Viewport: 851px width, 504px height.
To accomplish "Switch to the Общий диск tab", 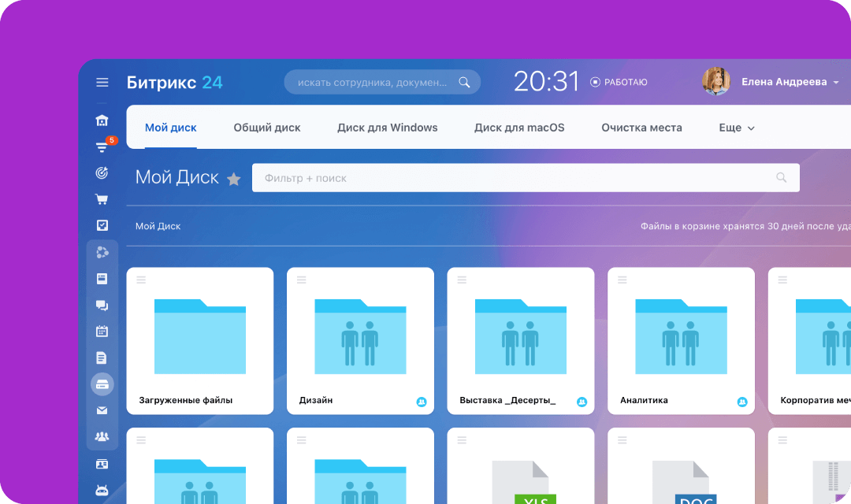I will tap(267, 128).
